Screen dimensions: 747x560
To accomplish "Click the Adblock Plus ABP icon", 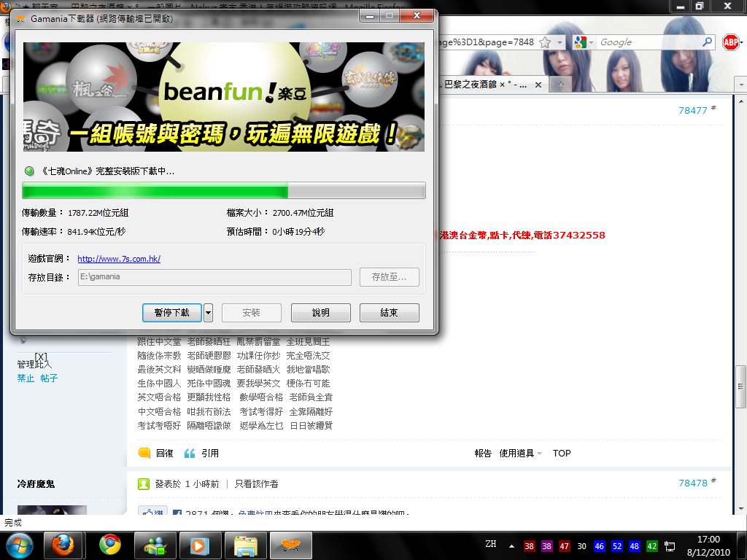I will 730,42.
